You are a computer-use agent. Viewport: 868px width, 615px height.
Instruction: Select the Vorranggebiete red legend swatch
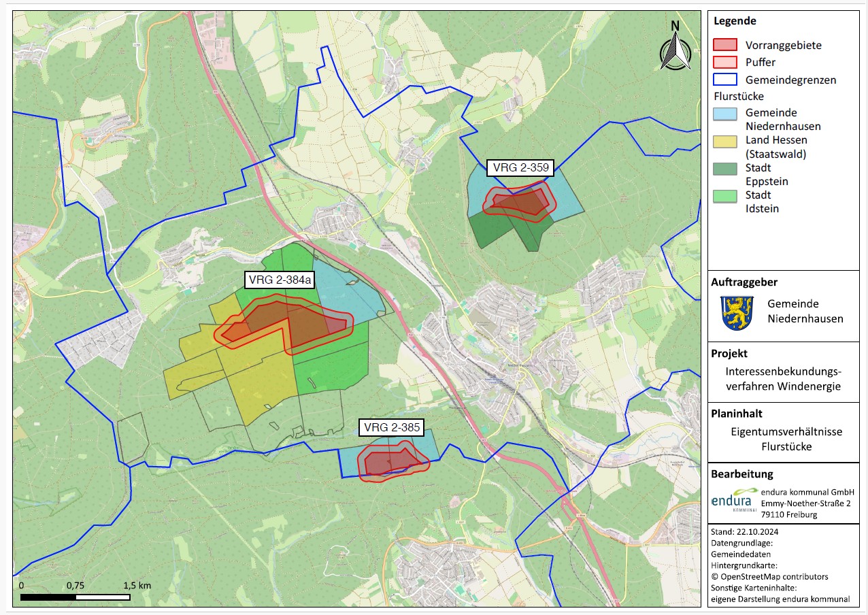724,45
